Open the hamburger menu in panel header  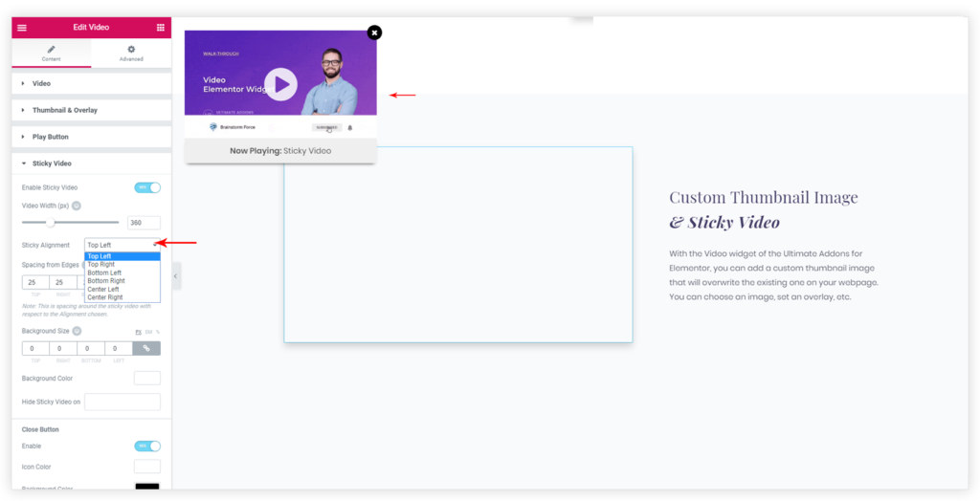tap(22, 28)
